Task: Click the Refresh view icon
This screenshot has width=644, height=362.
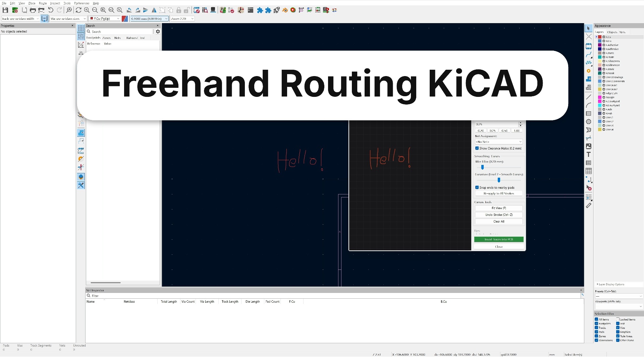Action: click(78, 10)
